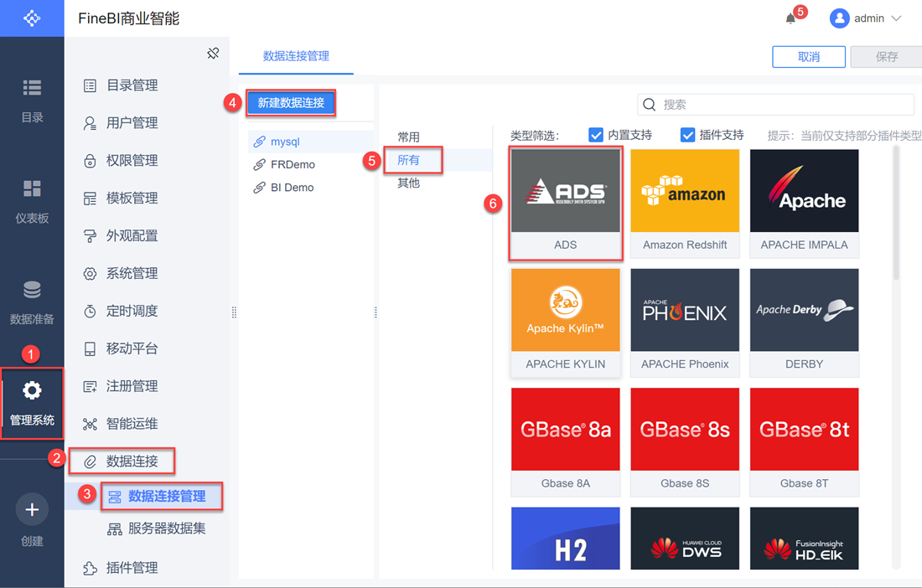Select the 常用 category filter

coord(409,137)
